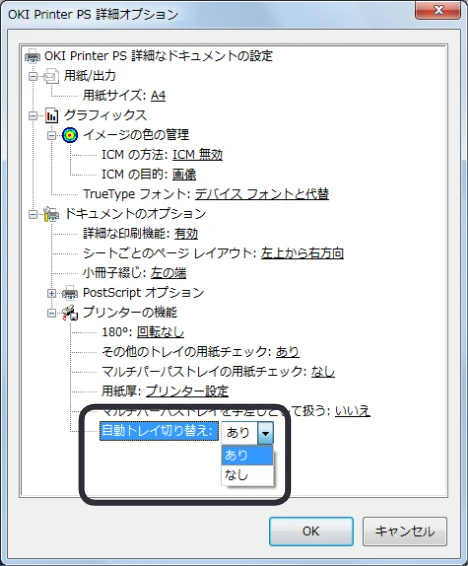Select the 180° 回転なし value
The image size is (468, 566).
click(161, 332)
